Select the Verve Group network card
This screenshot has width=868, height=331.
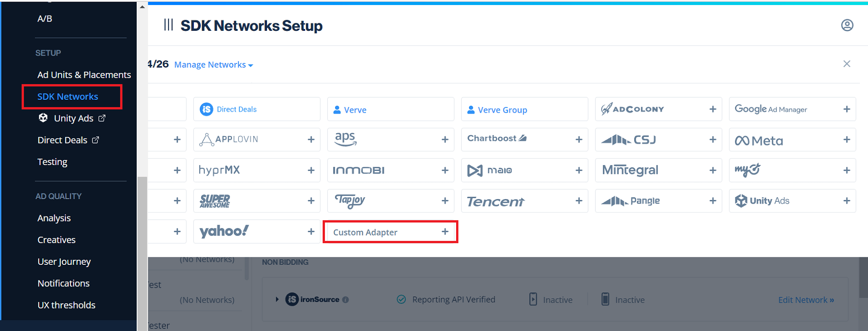point(525,109)
